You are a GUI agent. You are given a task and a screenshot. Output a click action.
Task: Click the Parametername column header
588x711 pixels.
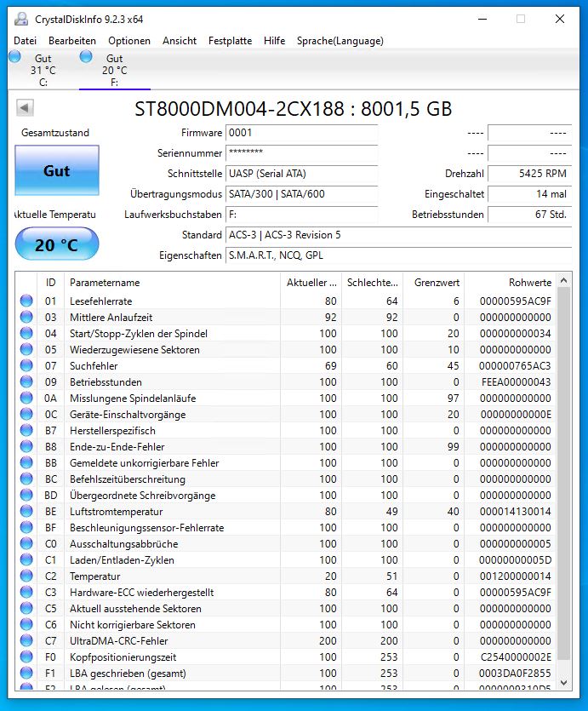click(172, 282)
